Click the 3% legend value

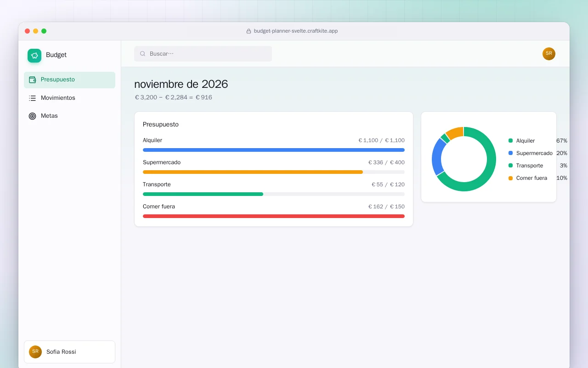tap(564, 166)
